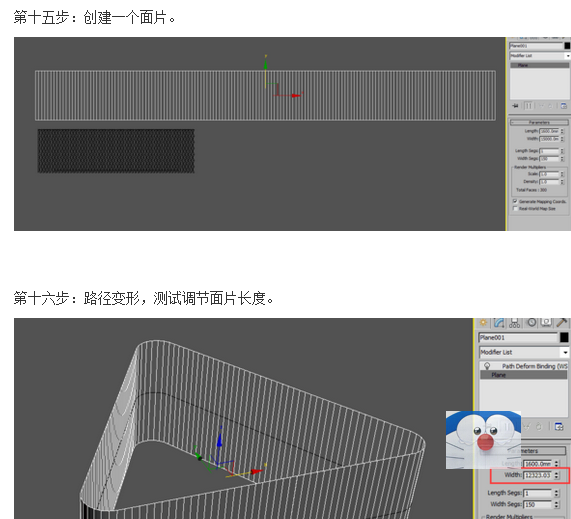
Task: Toggle Show End Result in step 15 modifier stack
Action: (x=529, y=106)
